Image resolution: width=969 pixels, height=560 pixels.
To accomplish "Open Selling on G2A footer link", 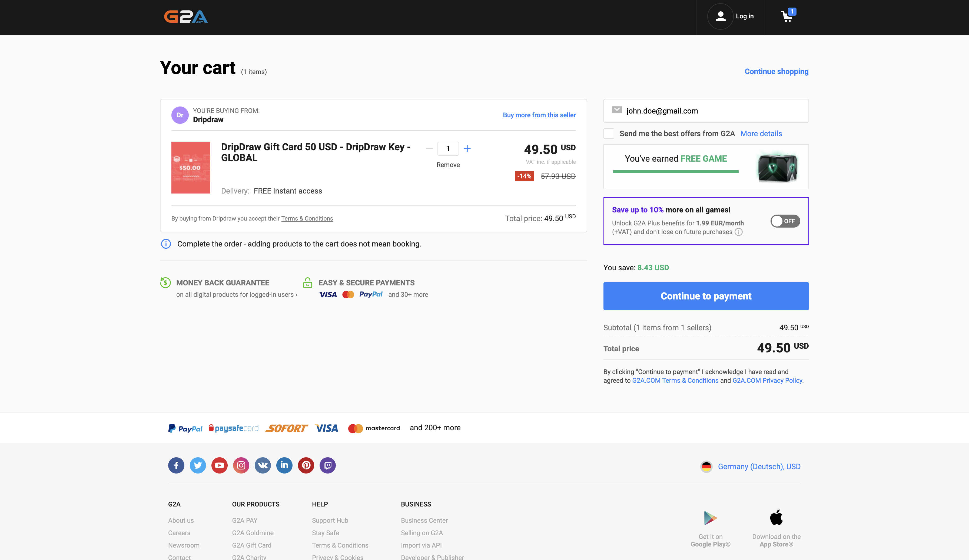I will 422,533.
